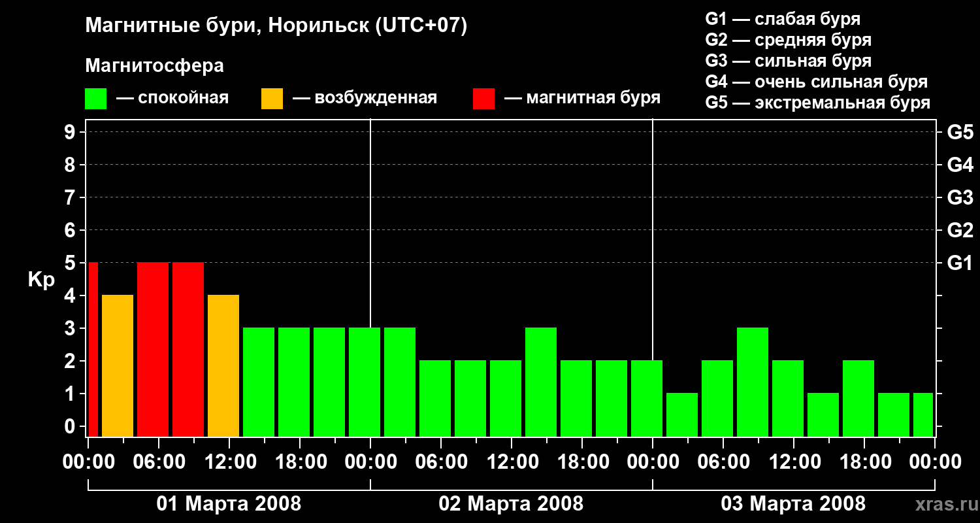Click the last green bar before the final 00:00

coord(923,414)
